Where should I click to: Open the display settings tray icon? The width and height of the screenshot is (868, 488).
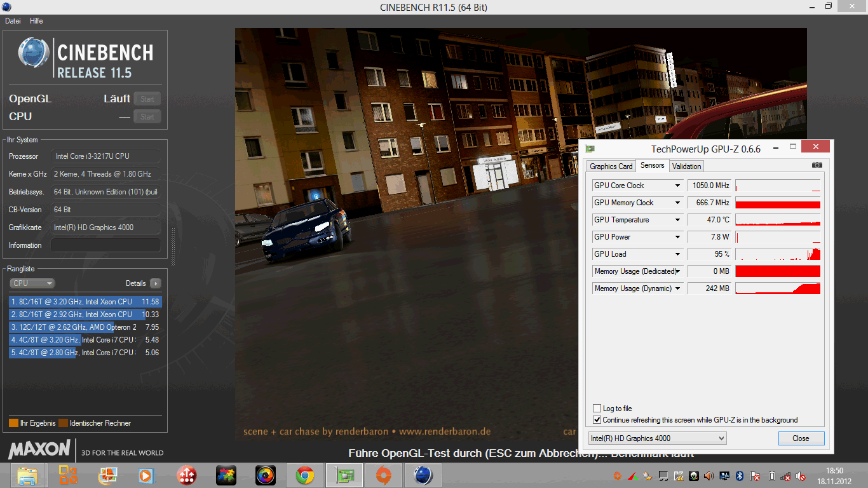pyautogui.click(x=724, y=476)
